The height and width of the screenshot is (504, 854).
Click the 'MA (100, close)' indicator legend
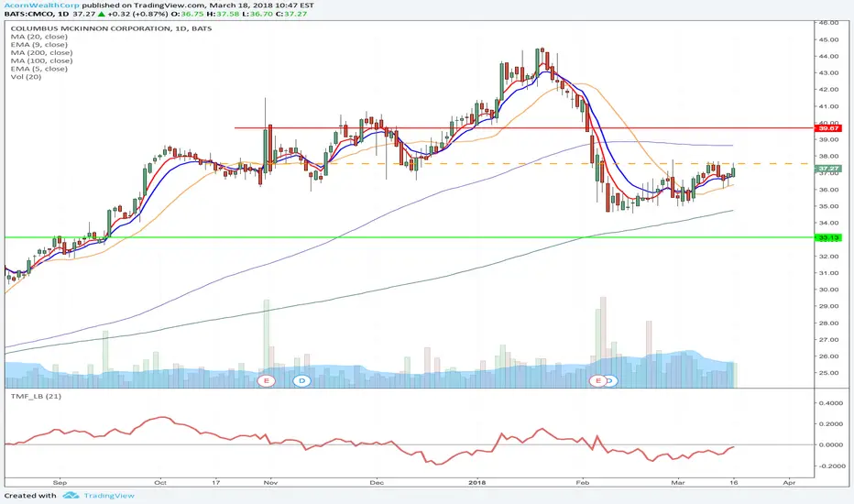41,60
